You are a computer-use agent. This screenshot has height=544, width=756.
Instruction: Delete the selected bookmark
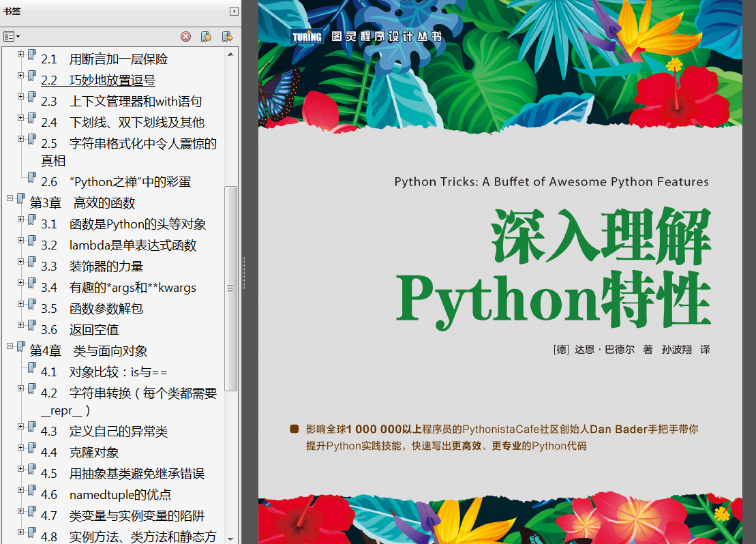pos(185,36)
